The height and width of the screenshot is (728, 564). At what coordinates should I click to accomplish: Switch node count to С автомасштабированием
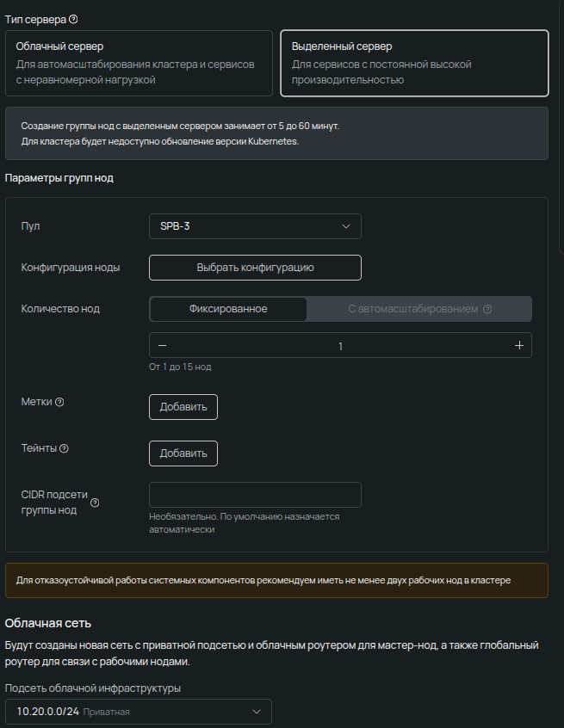tap(418, 309)
